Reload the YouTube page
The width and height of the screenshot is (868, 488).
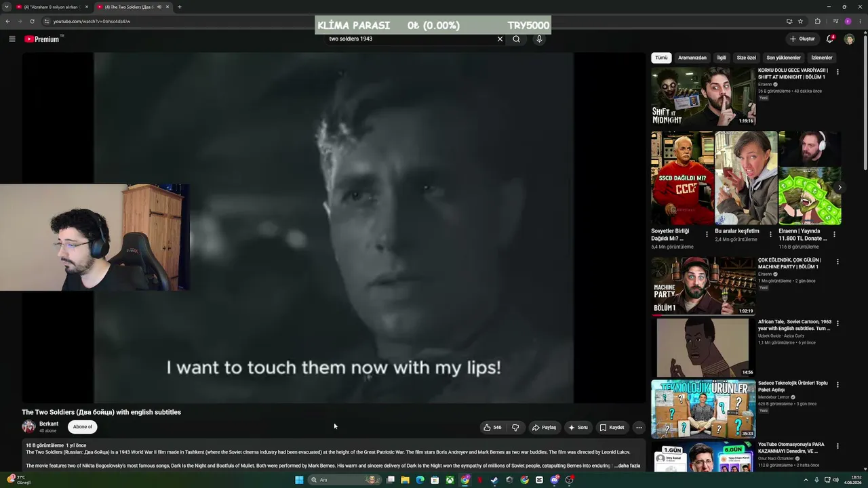point(32,21)
